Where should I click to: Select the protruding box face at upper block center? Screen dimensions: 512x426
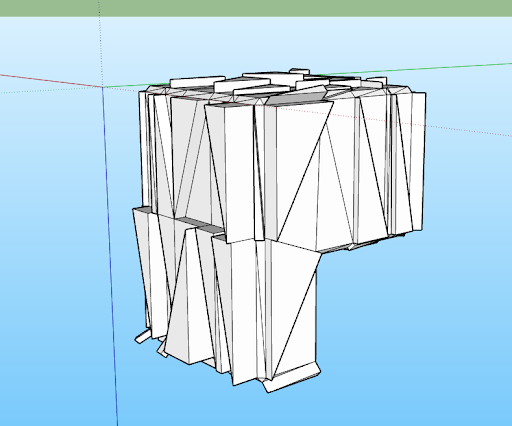click(239, 172)
